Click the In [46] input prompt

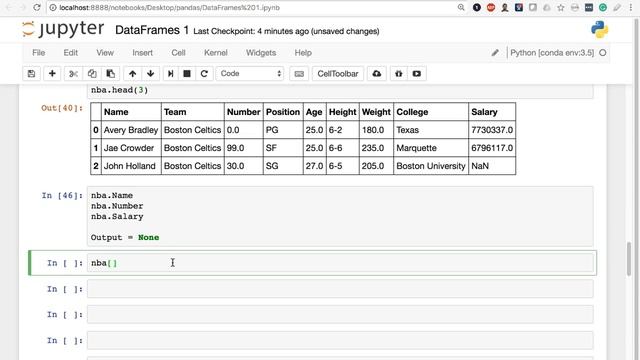pyautogui.click(x=62, y=196)
